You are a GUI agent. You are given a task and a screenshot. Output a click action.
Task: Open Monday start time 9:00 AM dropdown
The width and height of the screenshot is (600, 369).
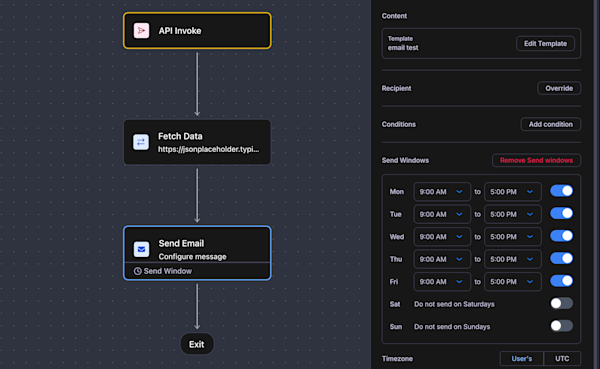coord(442,192)
